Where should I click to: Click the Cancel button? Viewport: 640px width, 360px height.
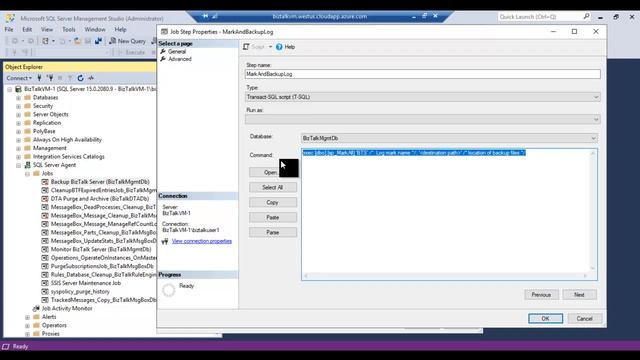tap(584, 318)
